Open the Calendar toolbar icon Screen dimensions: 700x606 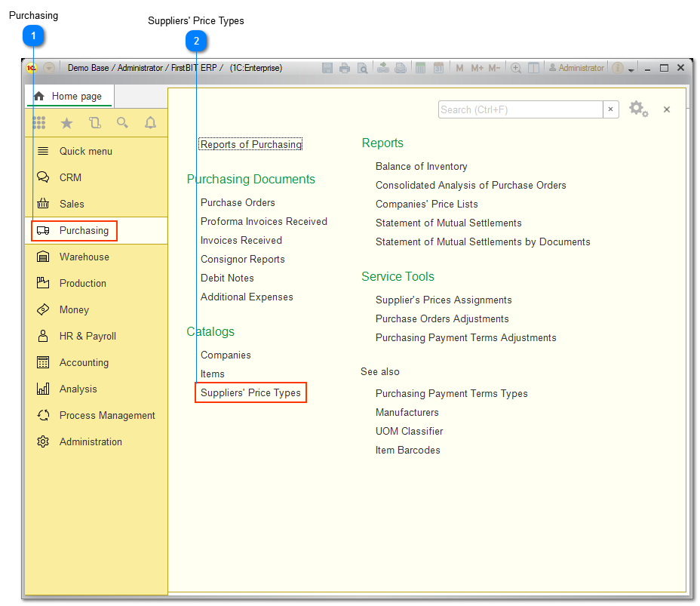click(438, 67)
